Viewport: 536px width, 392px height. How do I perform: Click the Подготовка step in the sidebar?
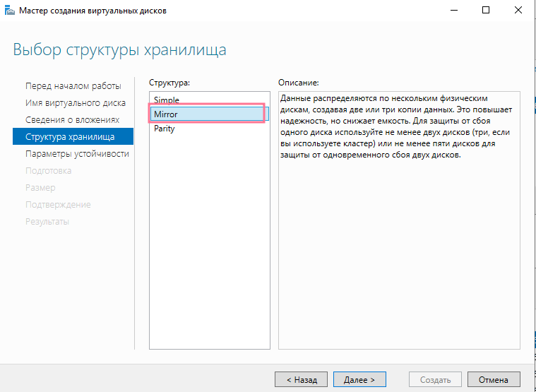click(x=48, y=171)
